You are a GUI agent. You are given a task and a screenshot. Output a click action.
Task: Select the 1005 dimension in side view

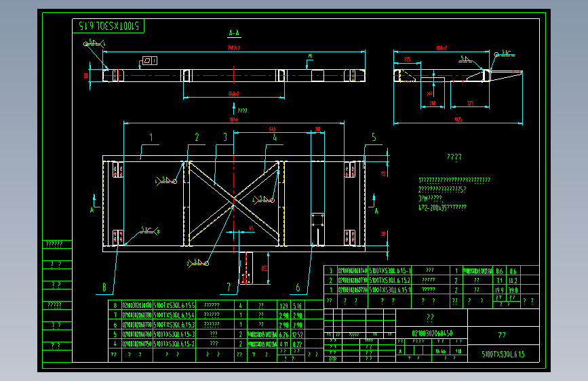tap(458, 119)
